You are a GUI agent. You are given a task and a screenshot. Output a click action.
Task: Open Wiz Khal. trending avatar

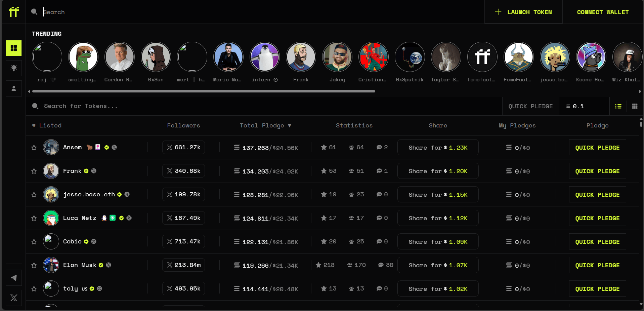click(627, 57)
